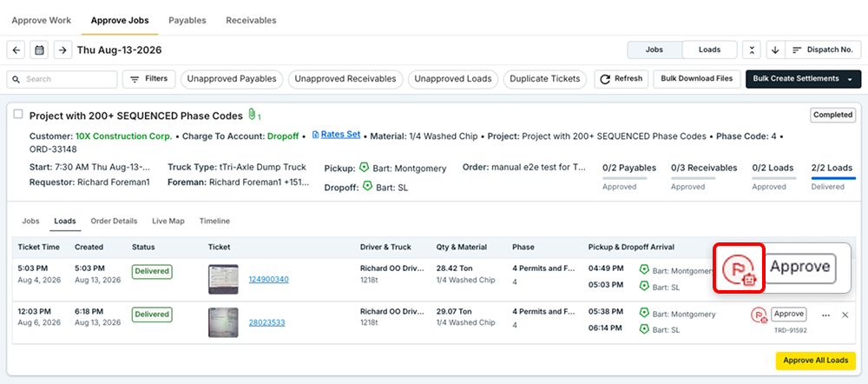Click the Qty & Material column header
The image size is (868, 384).
461,247
